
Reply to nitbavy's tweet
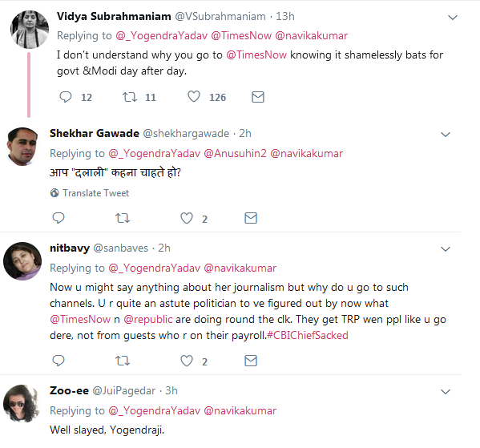(x=58, y=361)
